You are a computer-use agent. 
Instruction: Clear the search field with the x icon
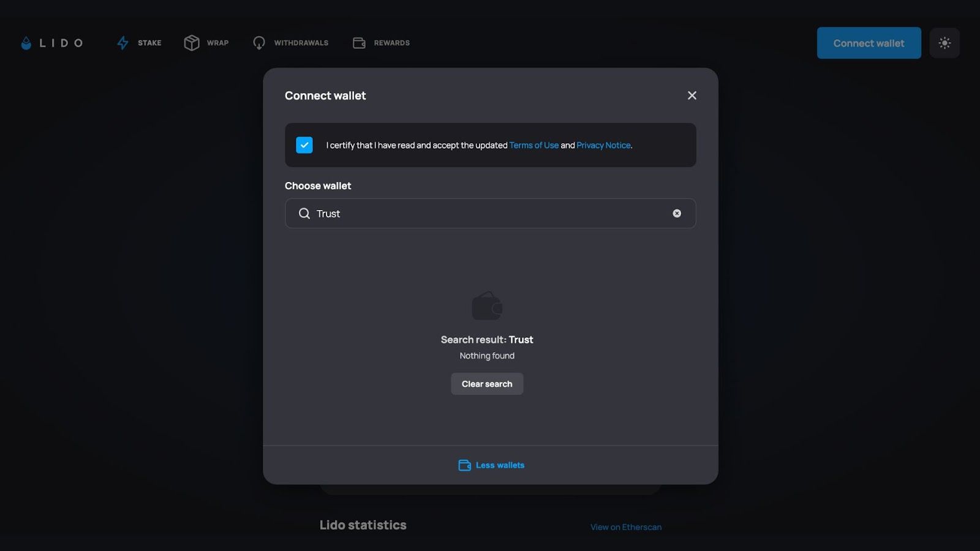[x=677, y=214]
